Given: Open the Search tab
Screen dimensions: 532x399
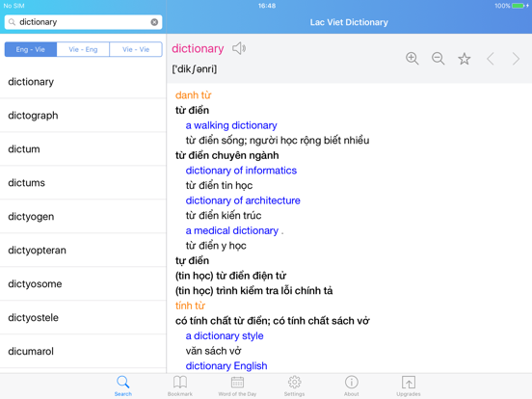Looking at the screenshot, I should (x=122, y=386).
